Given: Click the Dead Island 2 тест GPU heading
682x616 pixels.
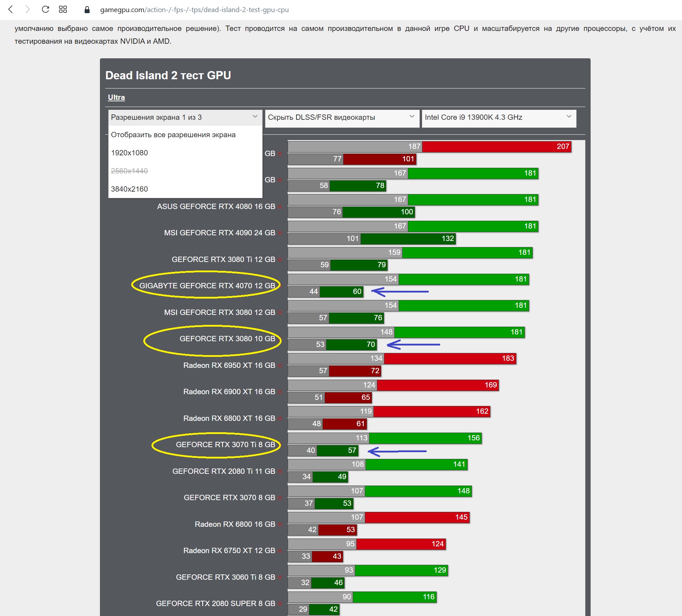Looking at the screenshot, I should [168, 75].
